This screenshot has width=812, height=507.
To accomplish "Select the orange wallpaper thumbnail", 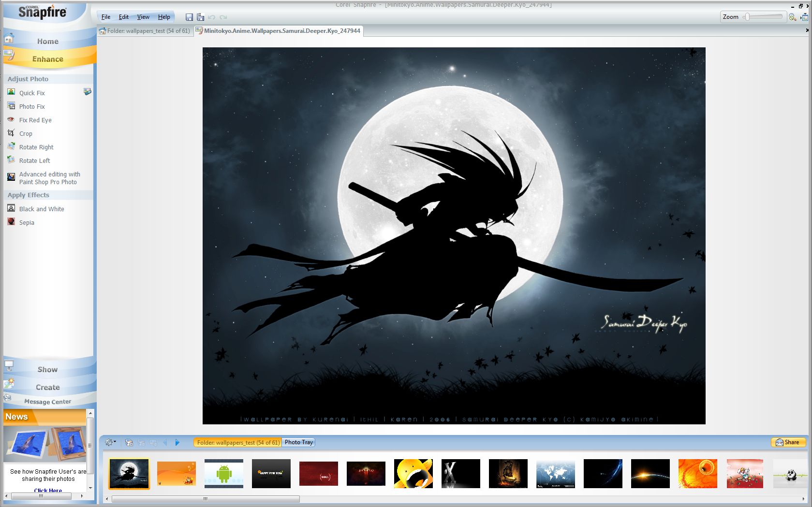I will (x=177, y=474).
